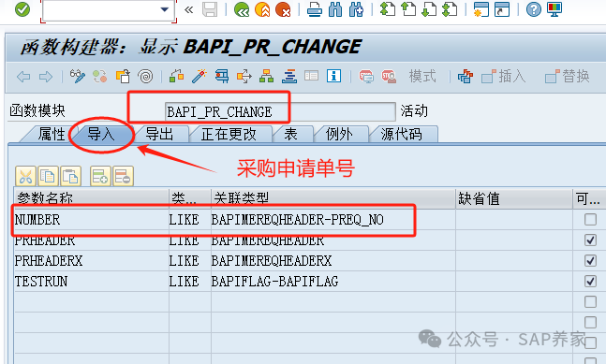This screenshot has height=364, width=606.
Task: Click the yellow Exit icon
Action: [x=262, y=9]
